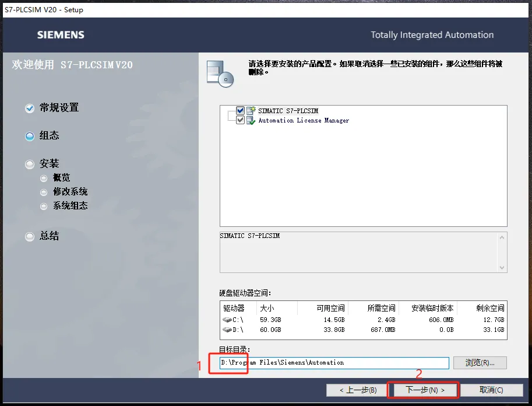The image size is (532, 406).
Task: Click the 2.4GB required space cell
Action: (386, 320)
